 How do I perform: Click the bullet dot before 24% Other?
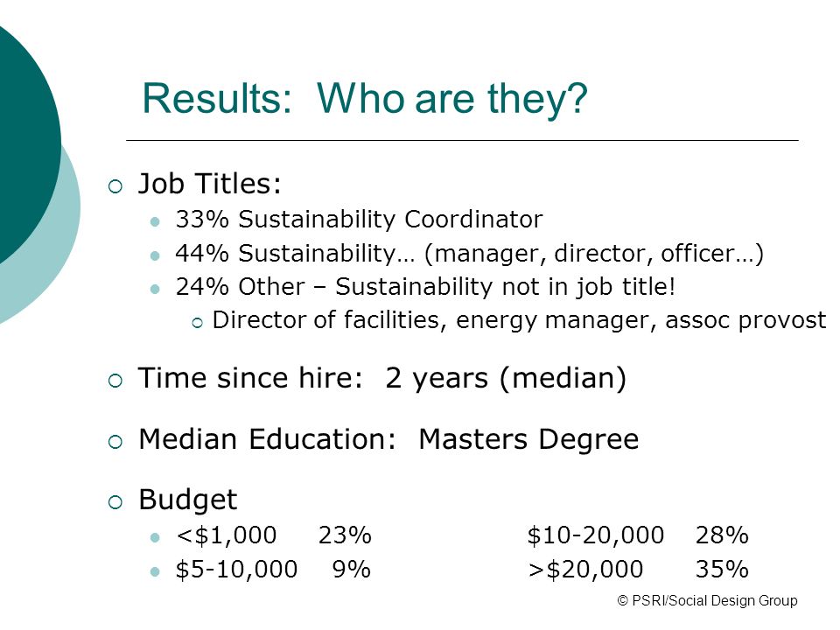pyautogui.click(x=155, y=290)
